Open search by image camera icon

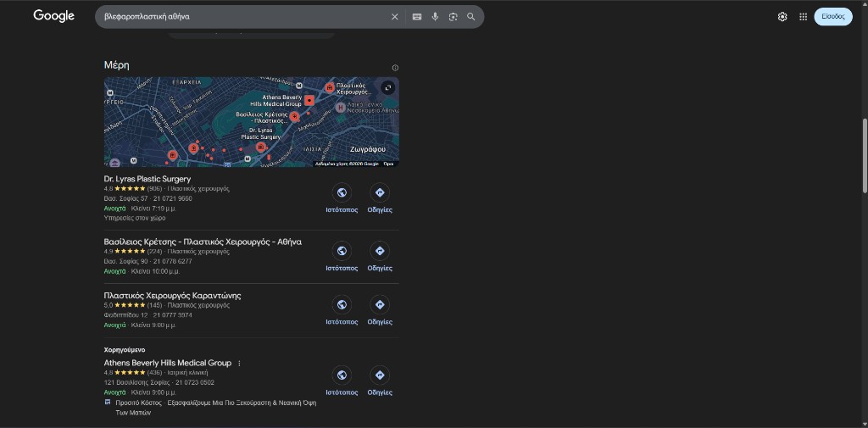pyautogui.click(x=453, y=17)
